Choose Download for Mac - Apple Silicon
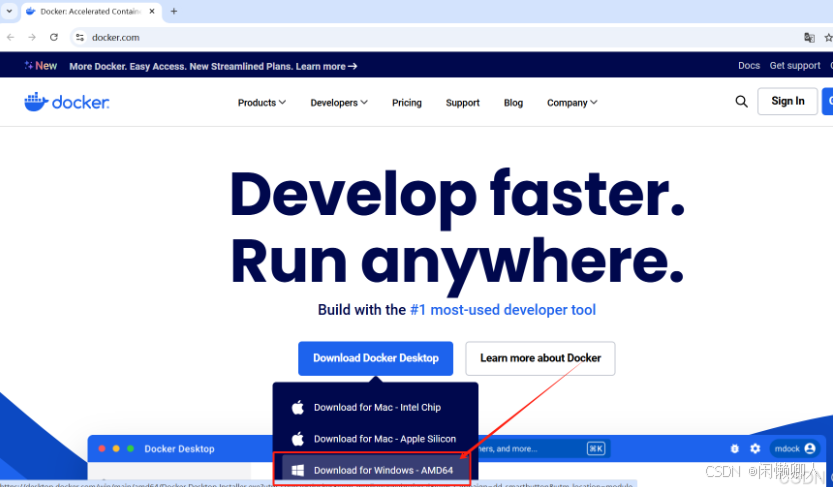The width and height of the screenshot is (833, 487). pyautogui.click(x=376, y=439)
